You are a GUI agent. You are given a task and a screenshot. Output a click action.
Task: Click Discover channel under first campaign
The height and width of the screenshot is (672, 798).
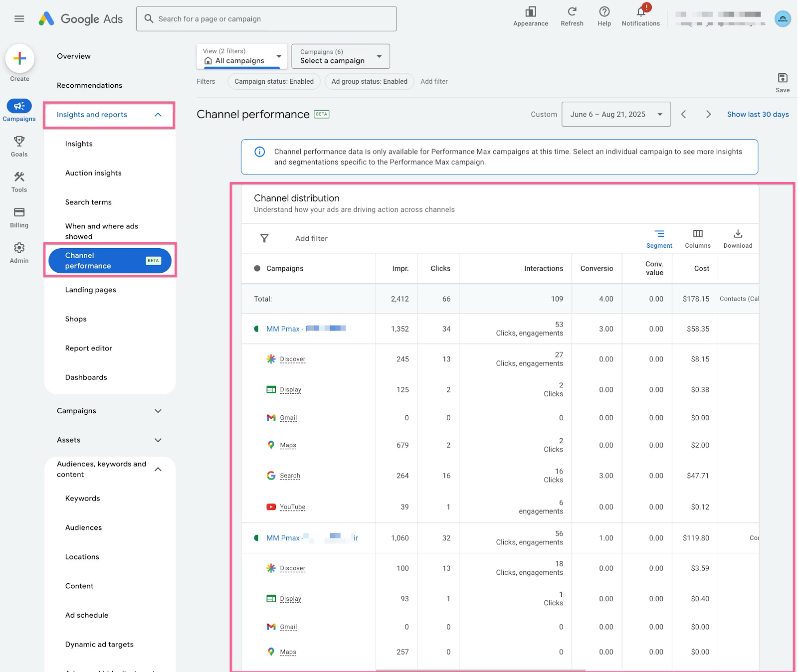click(292, 359)
